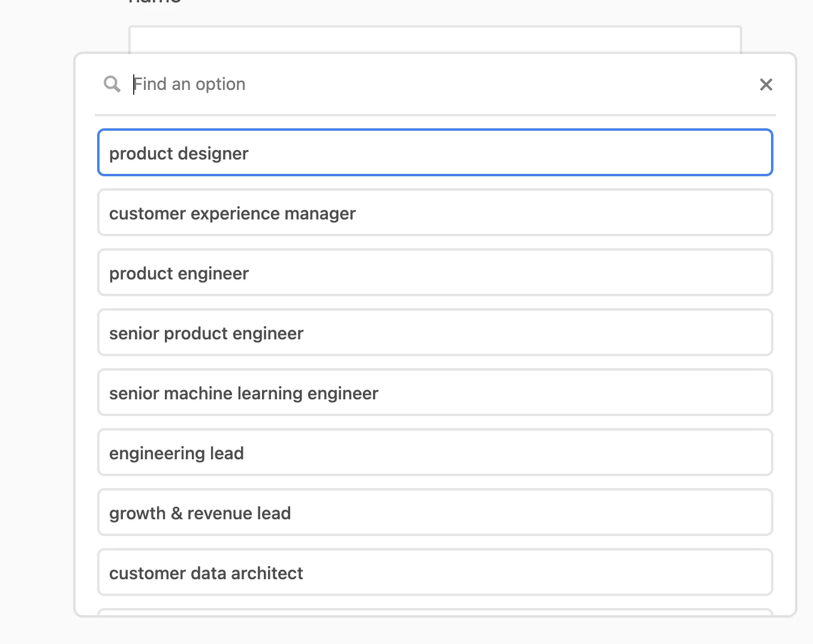Viewport: 813px width, 644px height.
Task: Choose the option containing 'revenue'
Action: click(x=435, y=512)
